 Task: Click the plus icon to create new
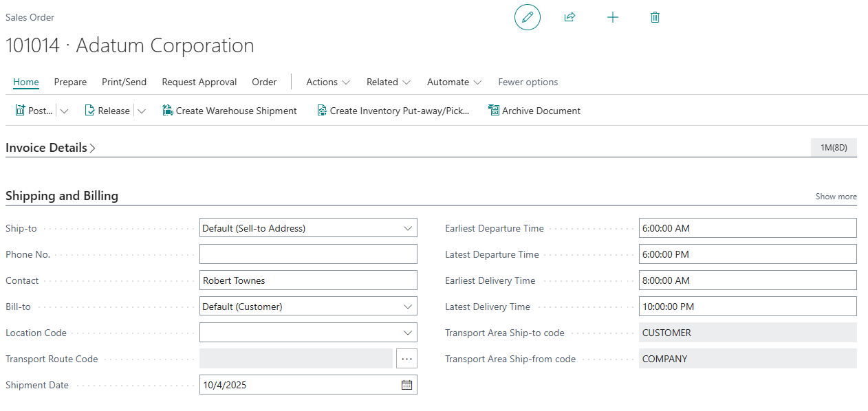point(613,17)
